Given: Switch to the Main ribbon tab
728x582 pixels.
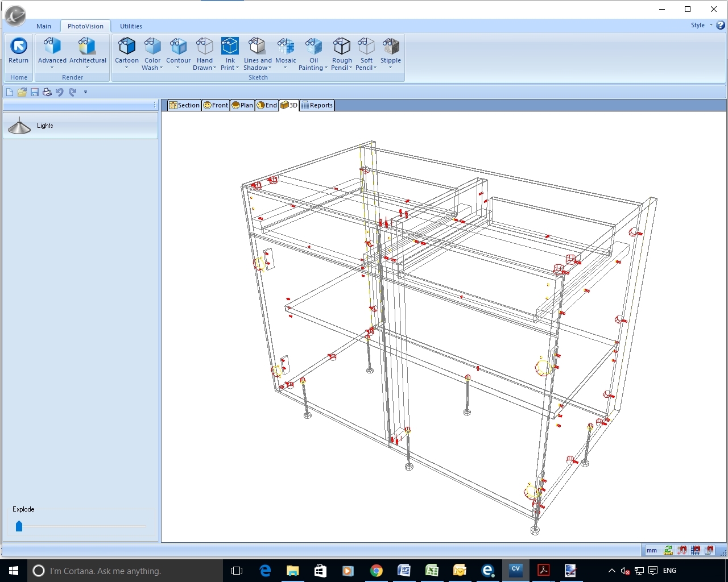Looking at the screenshot, I should 44,26.
